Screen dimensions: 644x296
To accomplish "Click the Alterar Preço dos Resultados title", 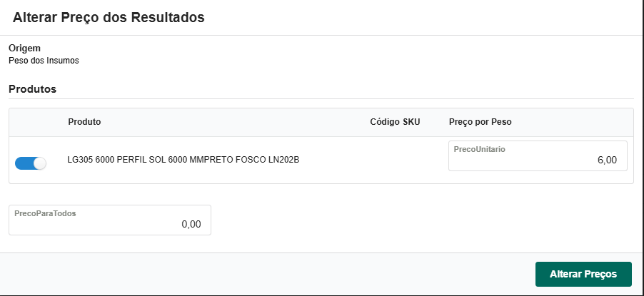I will [109, 18].
